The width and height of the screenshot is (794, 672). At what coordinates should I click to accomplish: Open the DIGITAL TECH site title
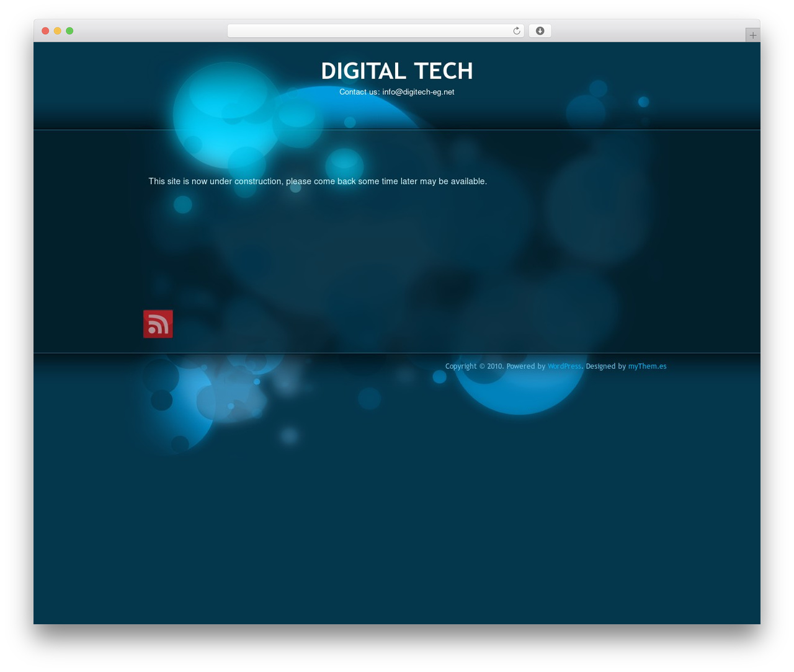(x=397, y=71)
